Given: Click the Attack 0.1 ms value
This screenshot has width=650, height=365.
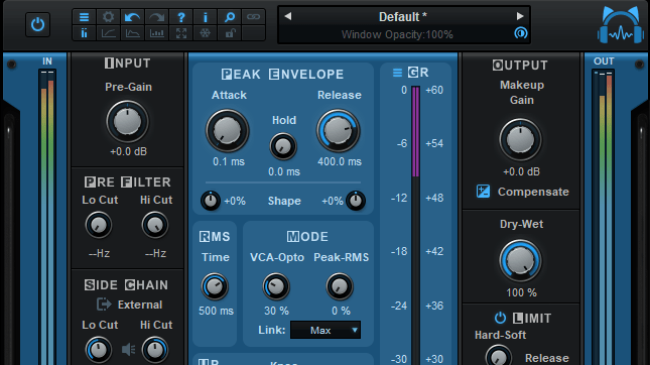Looking at the screenshot, I should click(228, 161).
